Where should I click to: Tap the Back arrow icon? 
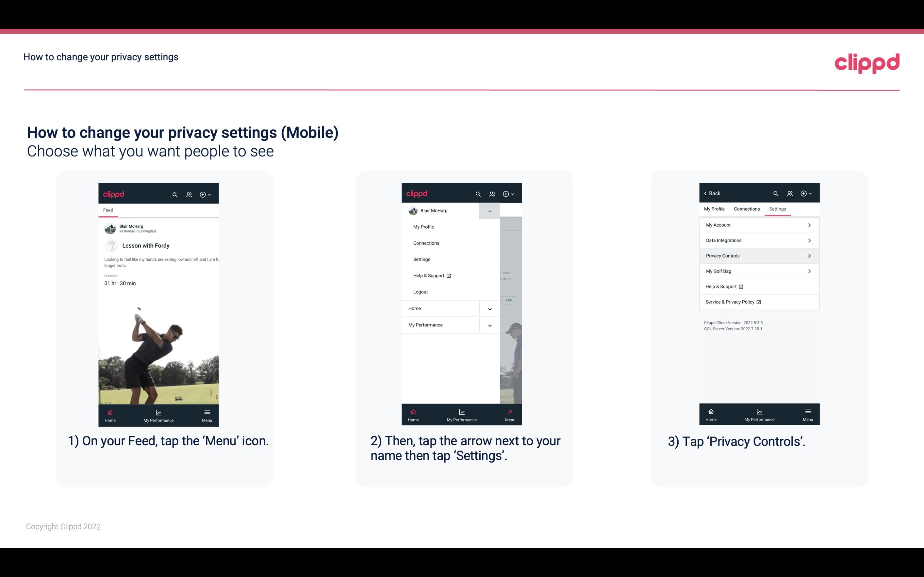706,194
